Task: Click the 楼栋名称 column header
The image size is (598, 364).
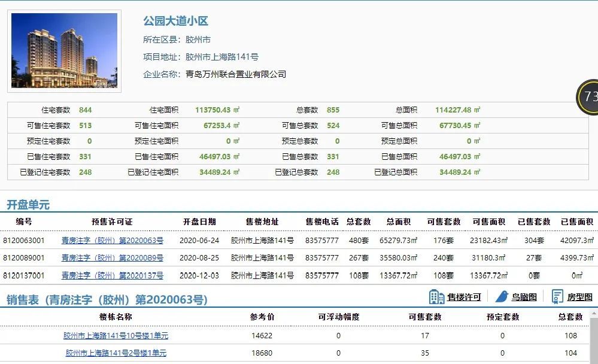Action: [116, 317]
